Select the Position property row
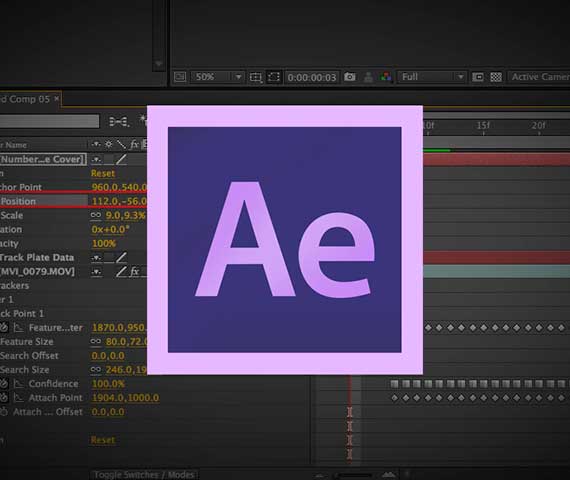The height and width of the screenshot is (480, 570). point(44,201)
